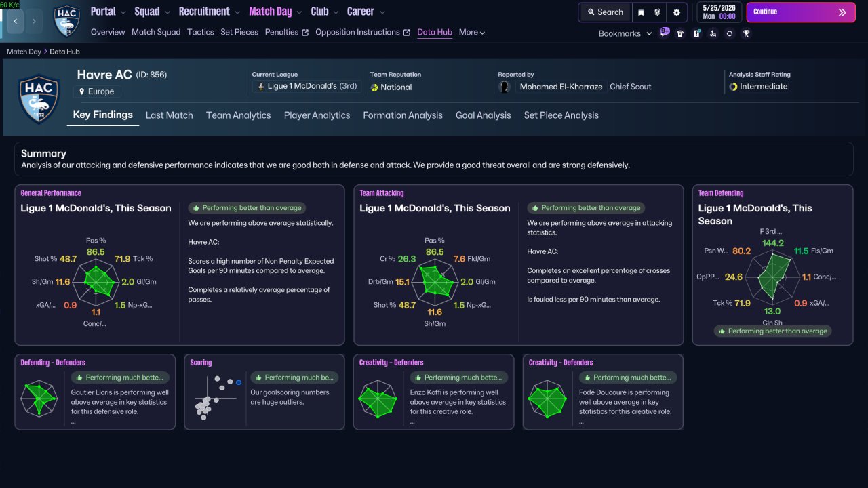Click the National reputation icon
This screenshot has height=488, width=868.
[374, 87]
